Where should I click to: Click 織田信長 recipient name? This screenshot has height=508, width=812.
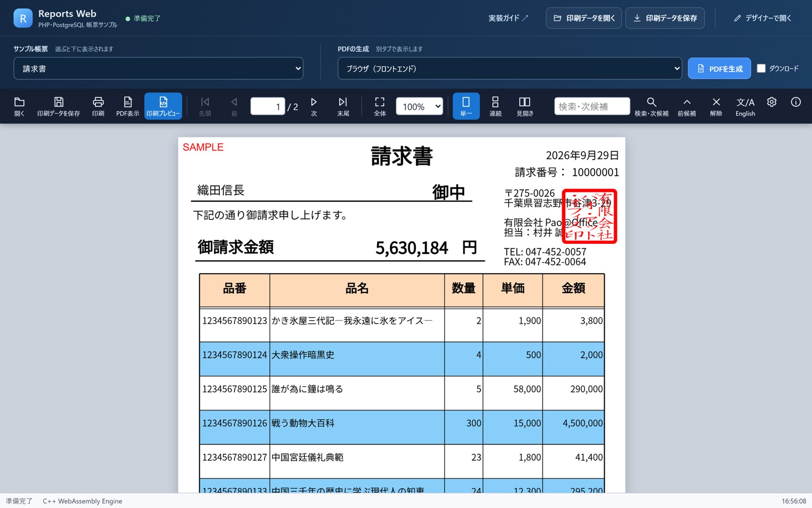221,190
